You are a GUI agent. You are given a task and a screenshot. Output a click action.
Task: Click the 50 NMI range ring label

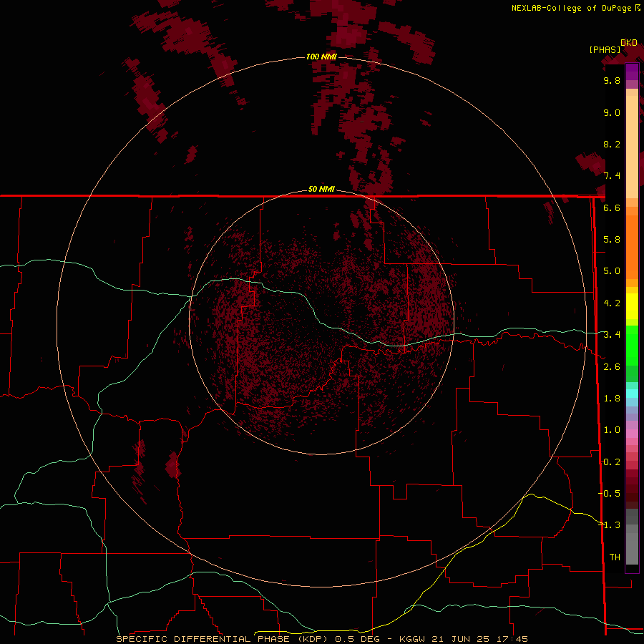[x=321, y=190]
